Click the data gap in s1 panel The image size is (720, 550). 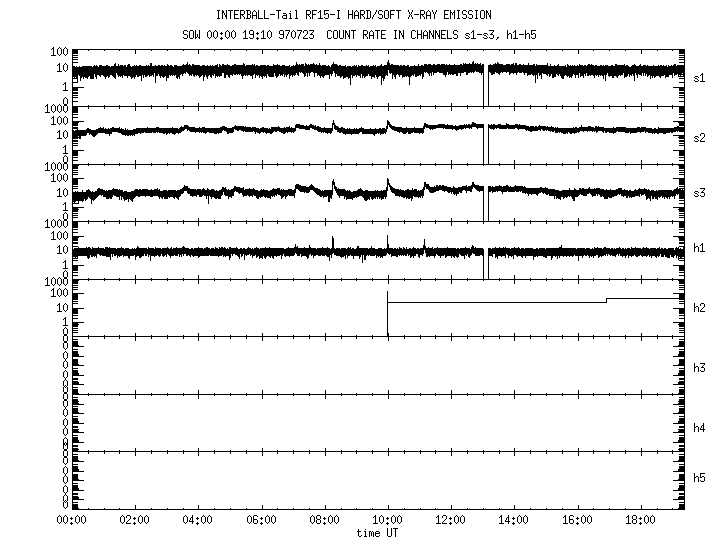485,85
